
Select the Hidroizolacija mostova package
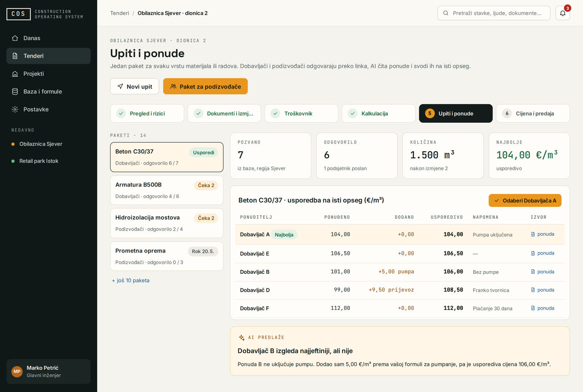tap(167, 223)
